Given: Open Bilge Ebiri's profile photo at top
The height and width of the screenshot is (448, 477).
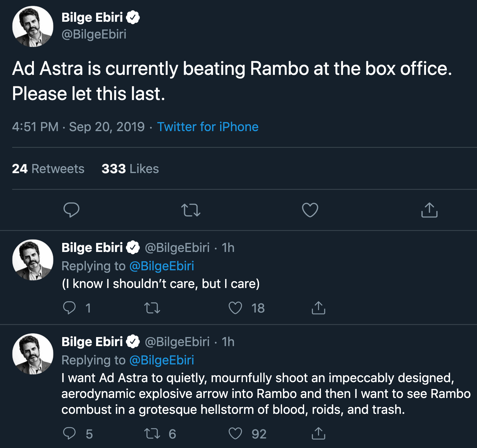Looking at the screenshot, I should point(33,26).
